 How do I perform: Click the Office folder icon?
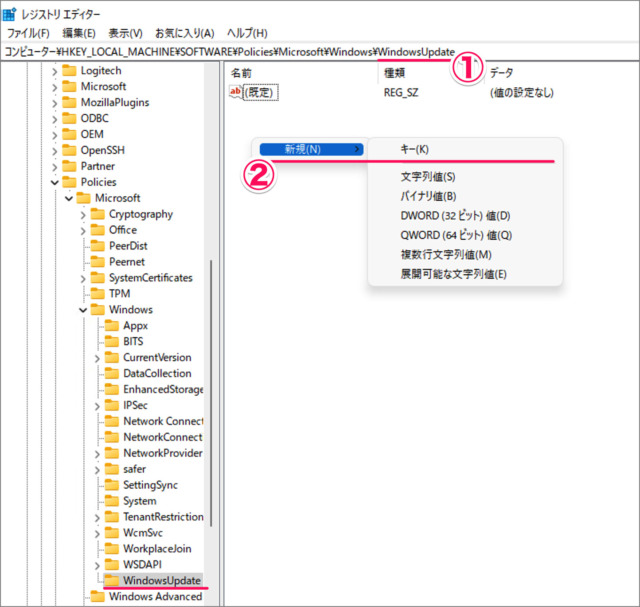tap(98, 230)
